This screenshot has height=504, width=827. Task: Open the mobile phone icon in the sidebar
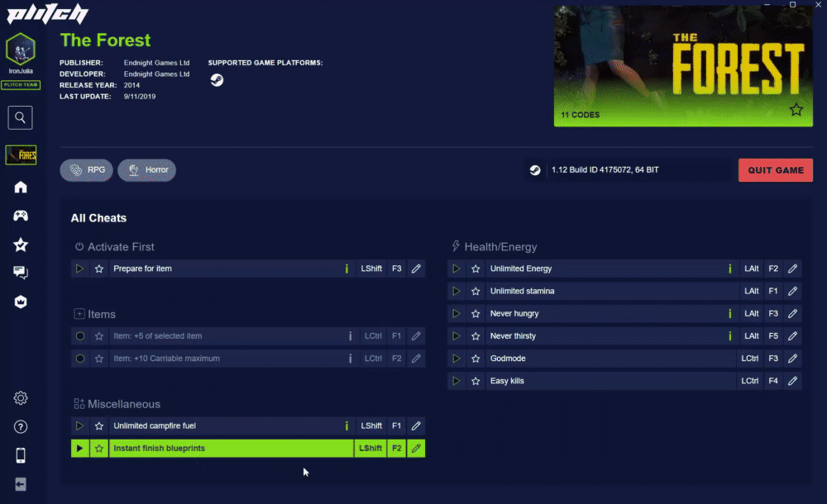[x=21, y=455]
